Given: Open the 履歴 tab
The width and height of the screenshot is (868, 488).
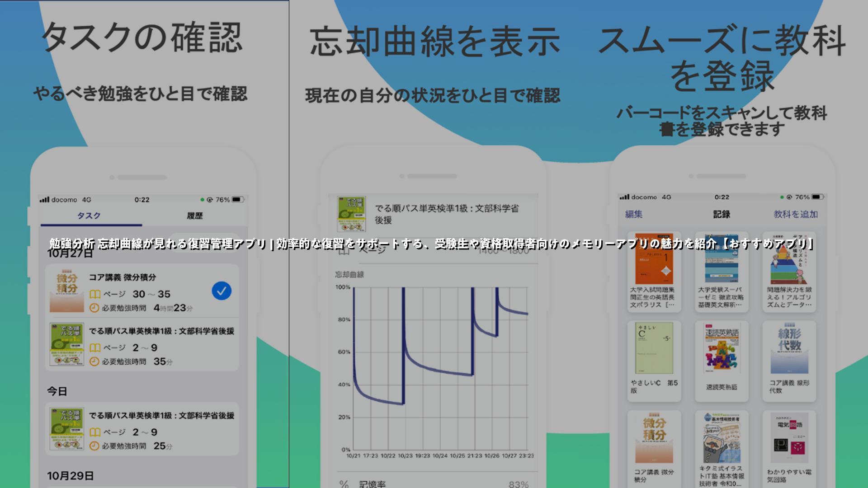Looking at the screenshot, I should [195, 216].
